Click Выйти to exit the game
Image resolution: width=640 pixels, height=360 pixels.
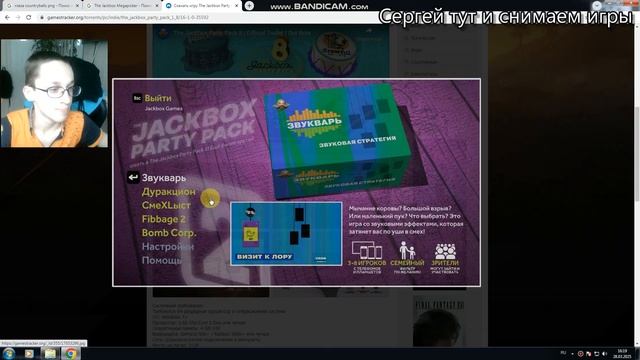(x=158, y=98)
